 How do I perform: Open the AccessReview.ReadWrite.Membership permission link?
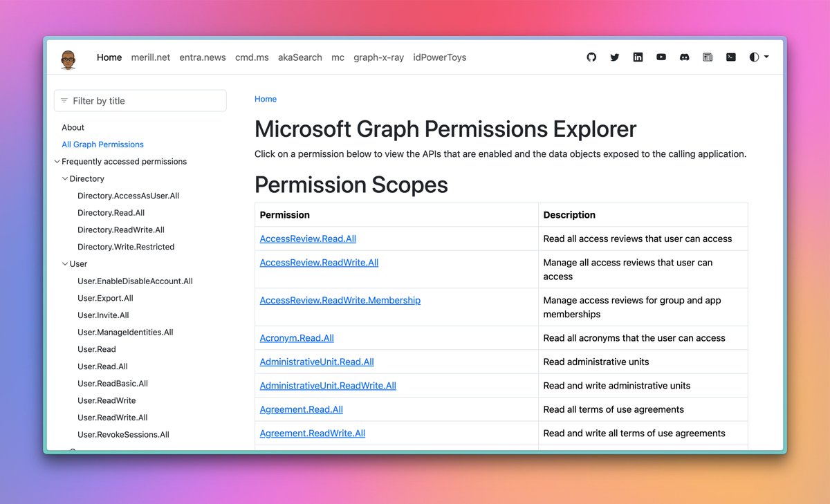point(340,300)
